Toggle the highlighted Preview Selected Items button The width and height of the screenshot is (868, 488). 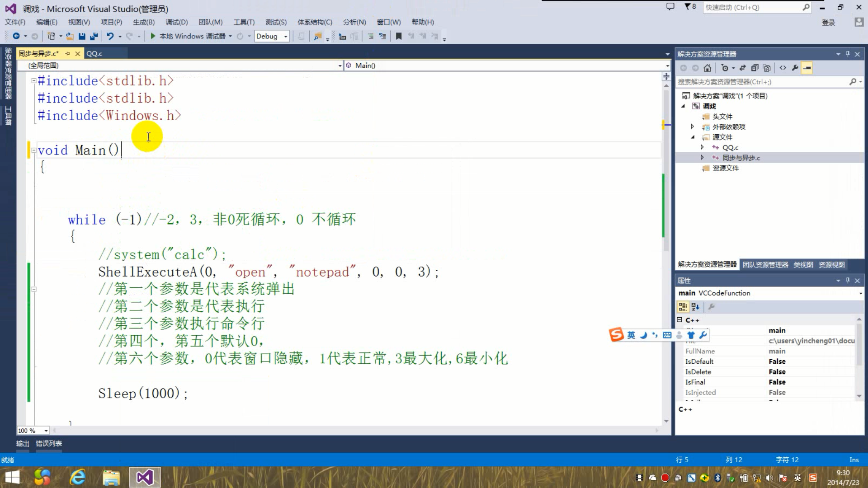(807, 68)
